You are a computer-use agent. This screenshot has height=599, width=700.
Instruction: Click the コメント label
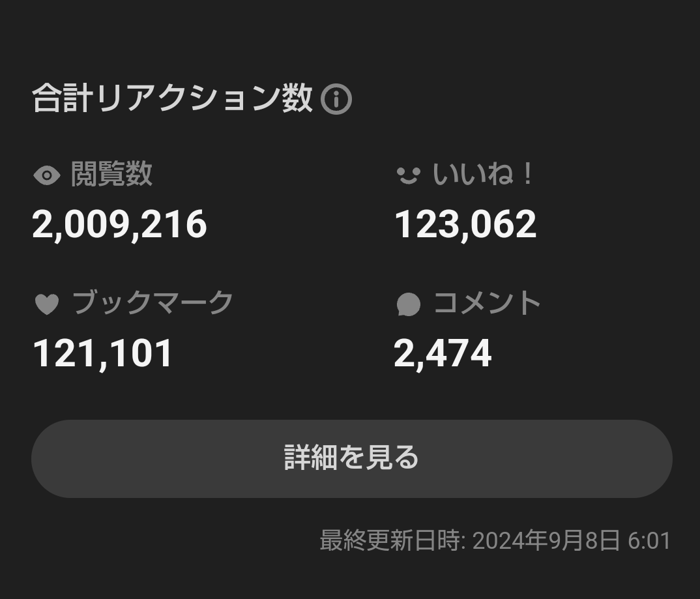(x=488, y=303)
